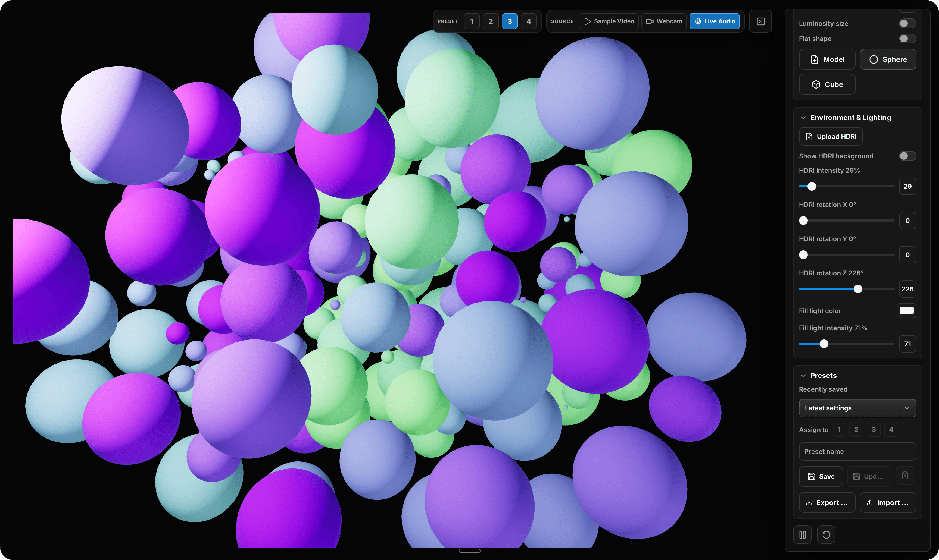Viewport: 939px width, 560px height.
Task: Click the Import presets button
Action: [x=888, y=503]
